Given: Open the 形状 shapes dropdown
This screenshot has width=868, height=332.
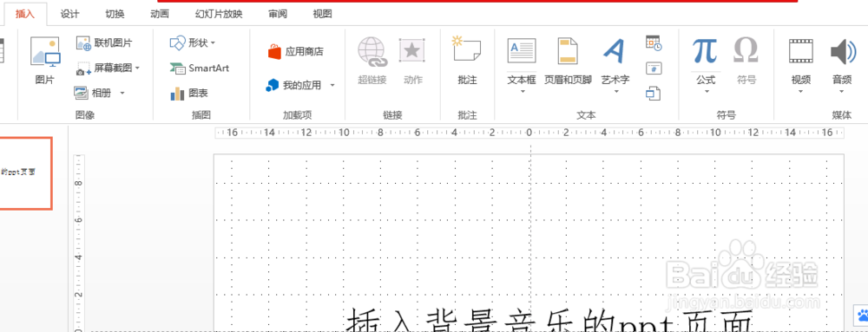Looking at the screenshot, I should tap(193, 42).
